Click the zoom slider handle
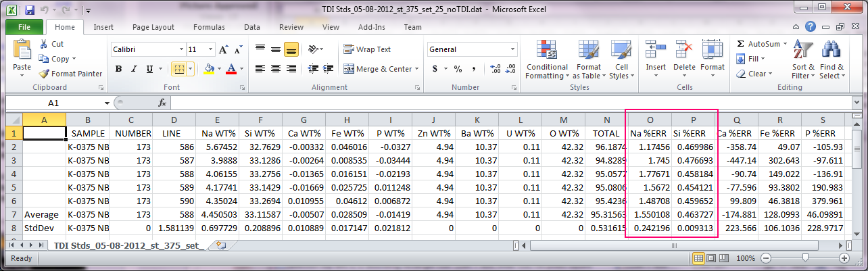This screenshot has height=271, width=868. pyautogui.click(x=804, y=259)
